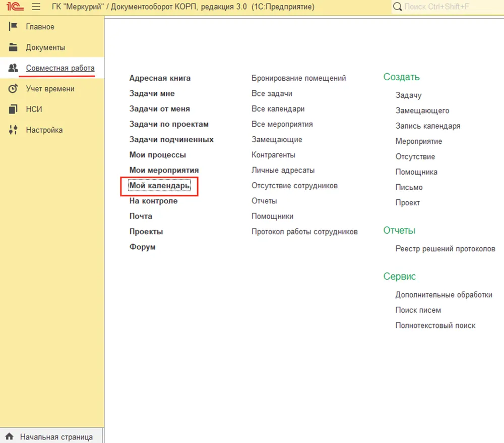Open Протокол работы сотрудников

pos(304,232)
